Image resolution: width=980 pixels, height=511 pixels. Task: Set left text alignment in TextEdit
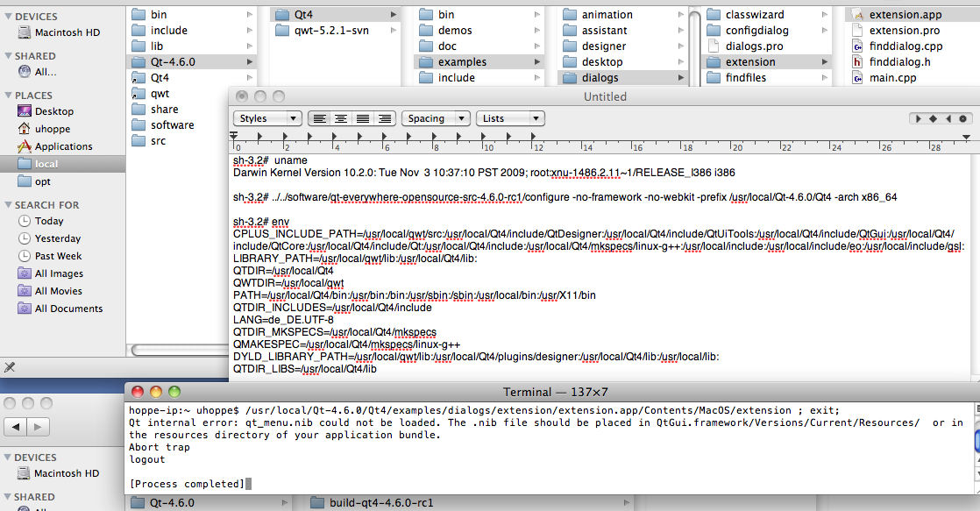(x=319, y=118)
